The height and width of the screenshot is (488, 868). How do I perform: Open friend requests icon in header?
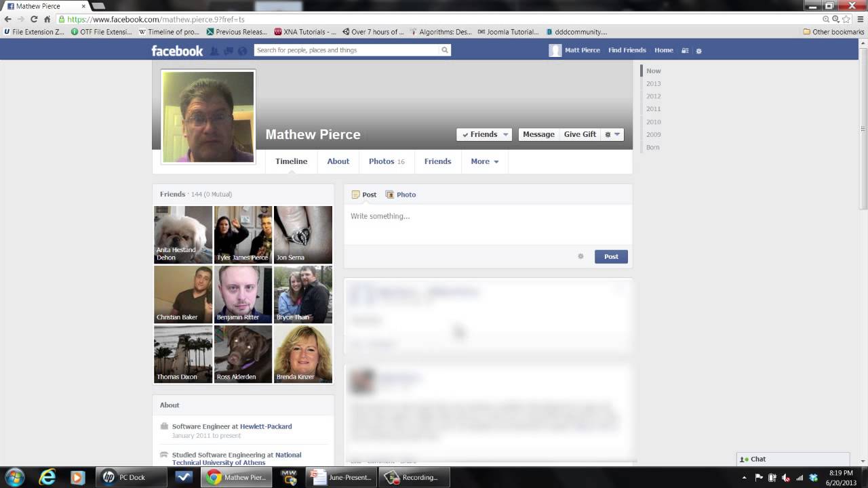[x=214, y=51]
